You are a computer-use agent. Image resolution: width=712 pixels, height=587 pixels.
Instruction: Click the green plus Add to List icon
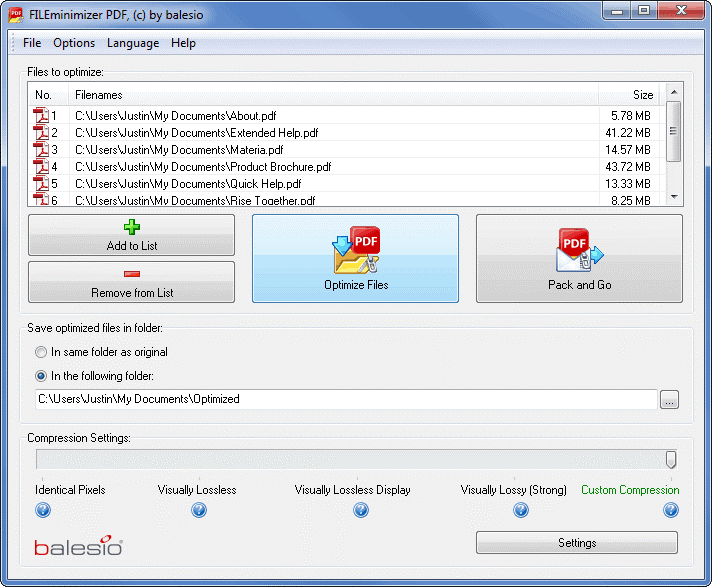click(131, 228)
